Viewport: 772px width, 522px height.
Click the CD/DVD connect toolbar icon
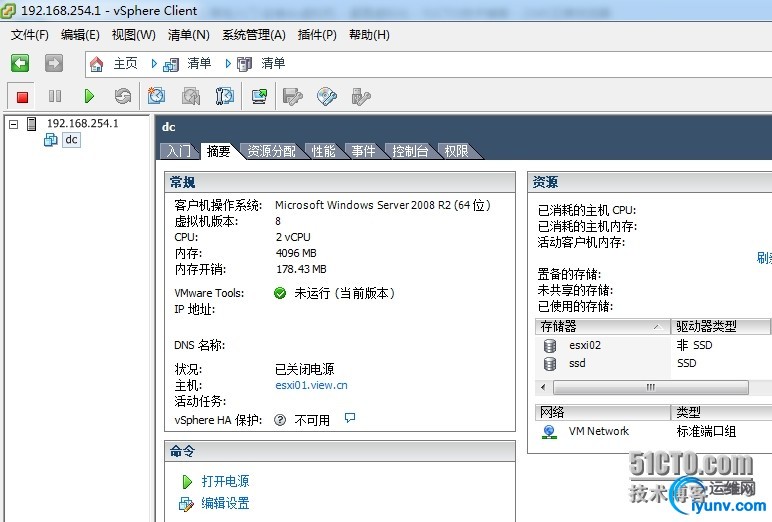(x=327, y=97)
